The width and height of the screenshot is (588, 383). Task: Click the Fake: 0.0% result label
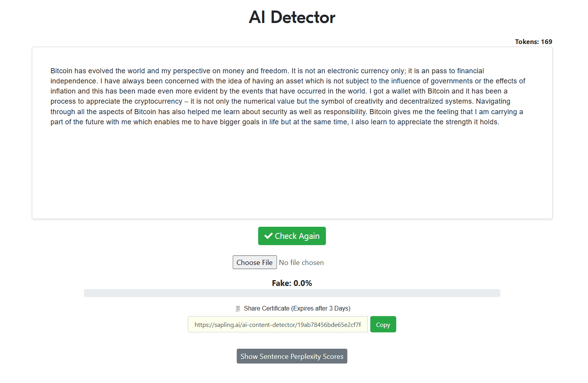pyautogui.click(x=292, y=283)
